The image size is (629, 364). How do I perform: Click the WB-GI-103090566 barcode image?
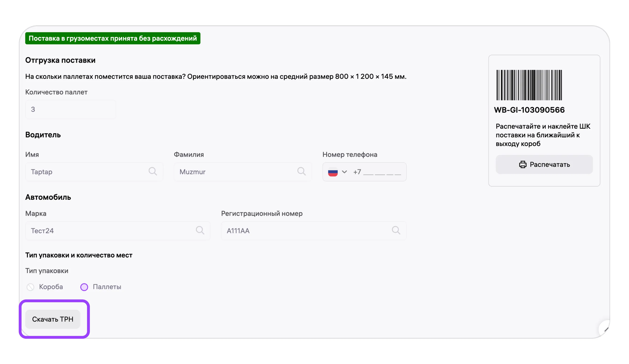(529, 85)
